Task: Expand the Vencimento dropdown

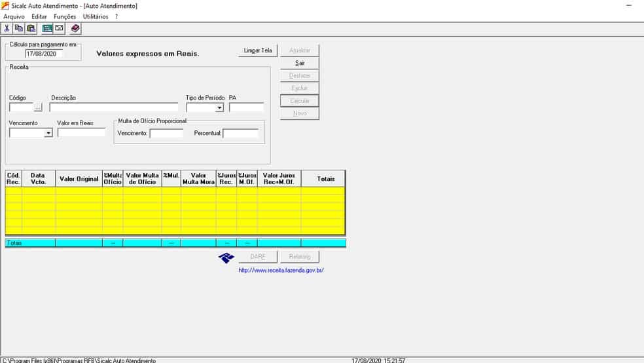Action: point(48,133)
